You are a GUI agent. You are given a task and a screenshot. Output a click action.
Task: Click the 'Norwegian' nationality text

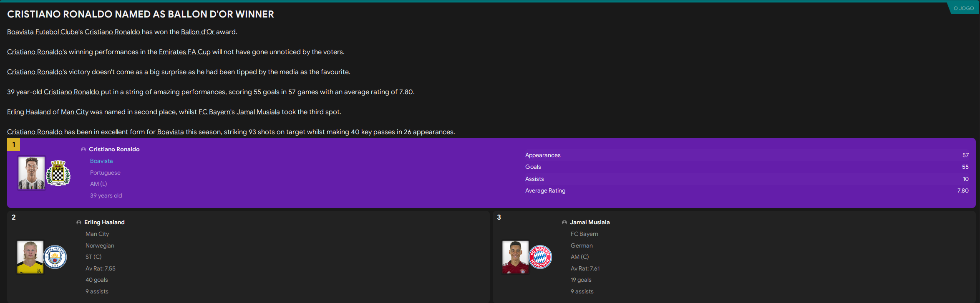click(100, 245)
